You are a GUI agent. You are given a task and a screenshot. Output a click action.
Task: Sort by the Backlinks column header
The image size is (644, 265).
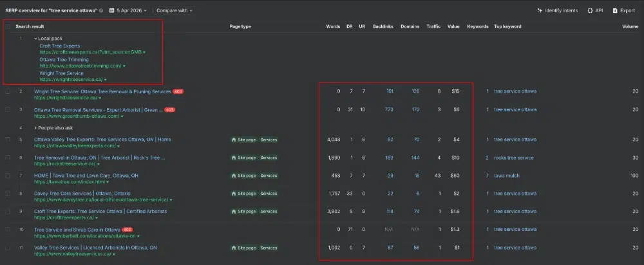383,26
